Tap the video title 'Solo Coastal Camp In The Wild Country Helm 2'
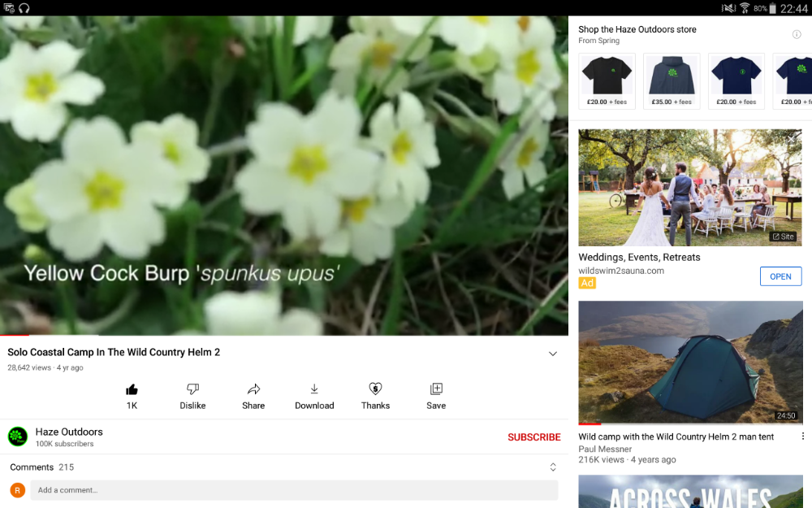 114,352
